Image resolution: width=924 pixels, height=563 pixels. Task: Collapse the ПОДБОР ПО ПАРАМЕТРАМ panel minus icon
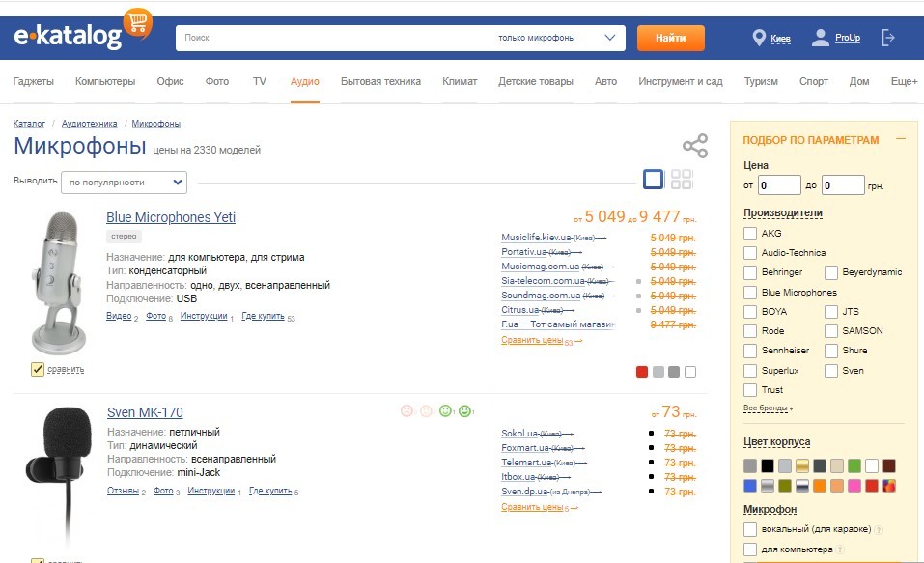(900, 139)
